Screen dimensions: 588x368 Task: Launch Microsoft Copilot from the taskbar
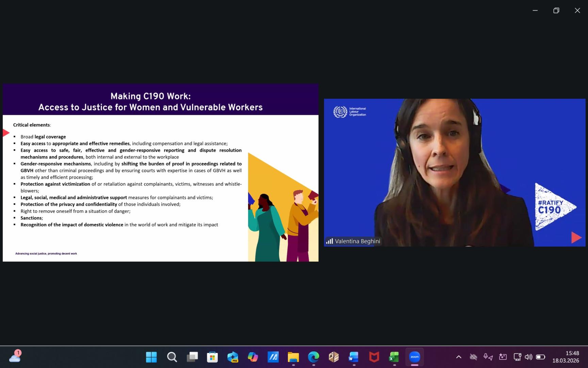coord(253,357)
